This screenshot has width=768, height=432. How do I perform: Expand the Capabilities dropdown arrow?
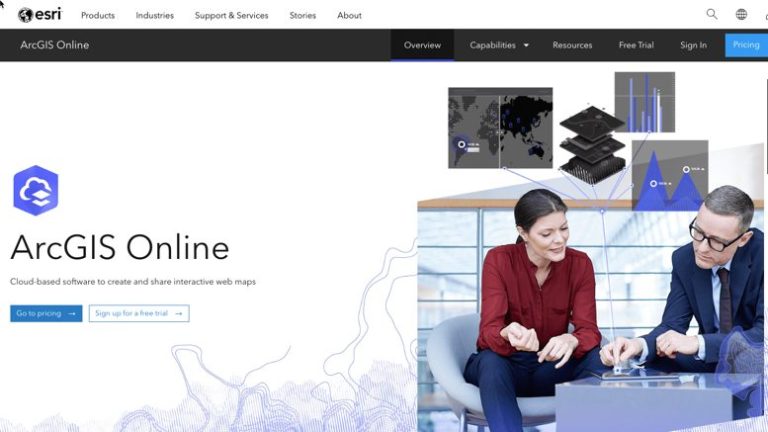527,45
